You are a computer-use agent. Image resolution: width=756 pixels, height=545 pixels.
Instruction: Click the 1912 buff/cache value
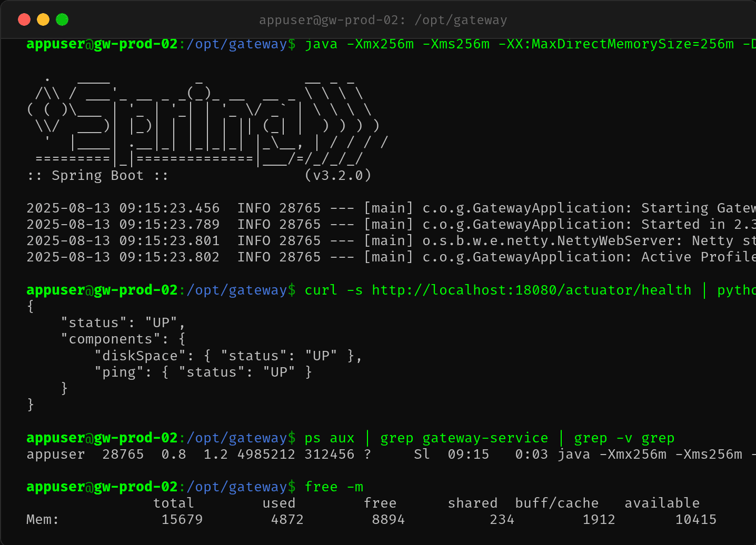(x=599, y=519)
